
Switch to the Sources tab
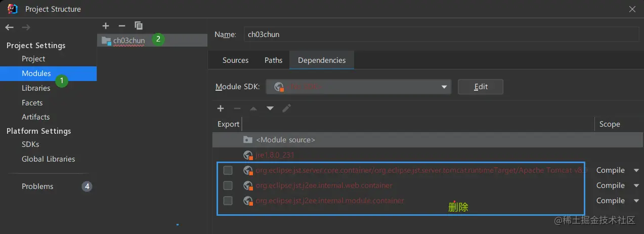click(x=235, y=60)
